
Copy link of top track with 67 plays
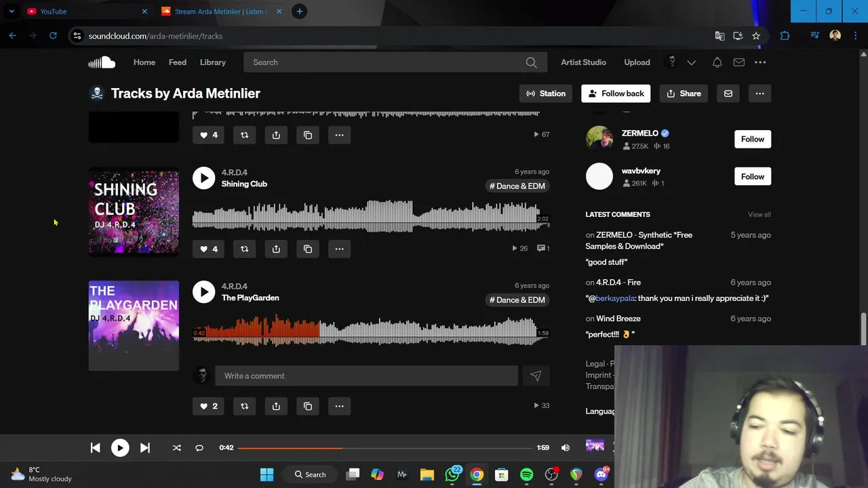(x=308, y=135)
